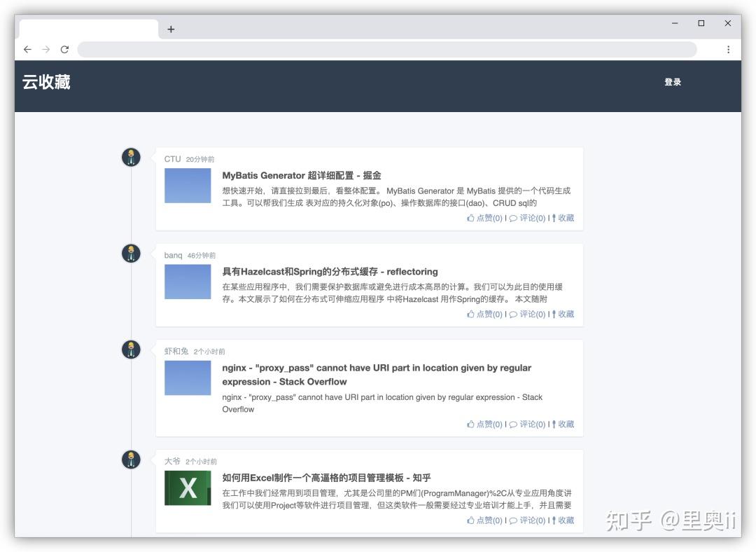Viewport: 756px width, 552px height.
Task: Reload the page with the refresh icon
Action: tap(64, 49)
